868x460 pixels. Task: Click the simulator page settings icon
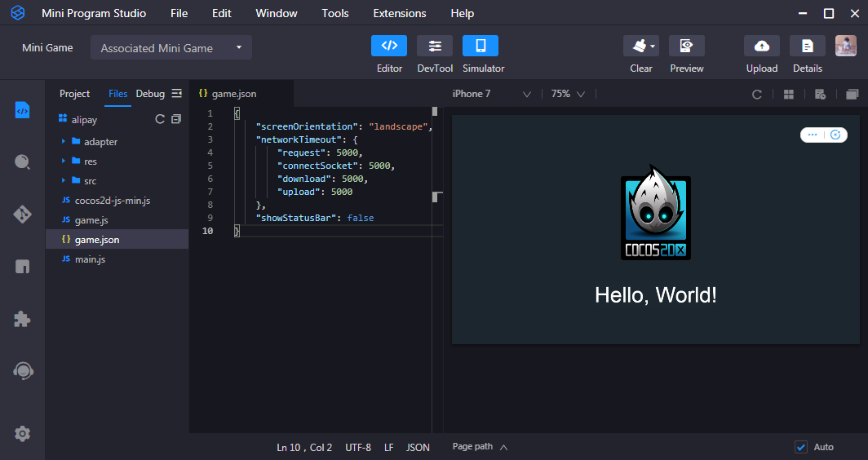(821, 94)
